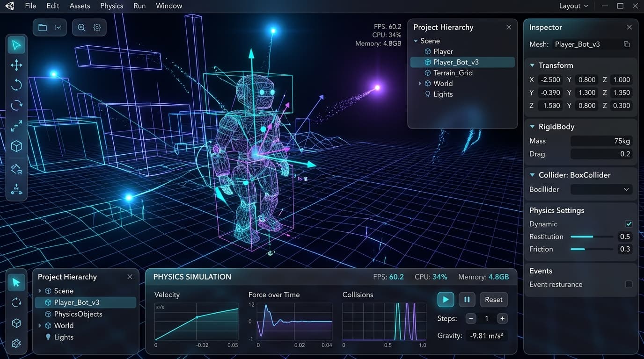
Task: Close the Inspector panel with its X
Action: tap(629, 27)
